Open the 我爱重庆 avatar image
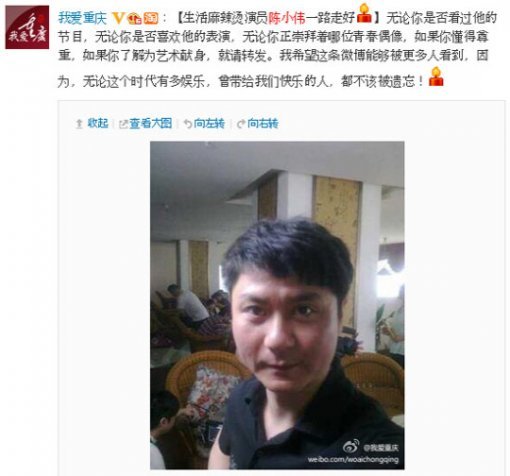The width and height of the screenshot is (510, 476). click(27, 27)
